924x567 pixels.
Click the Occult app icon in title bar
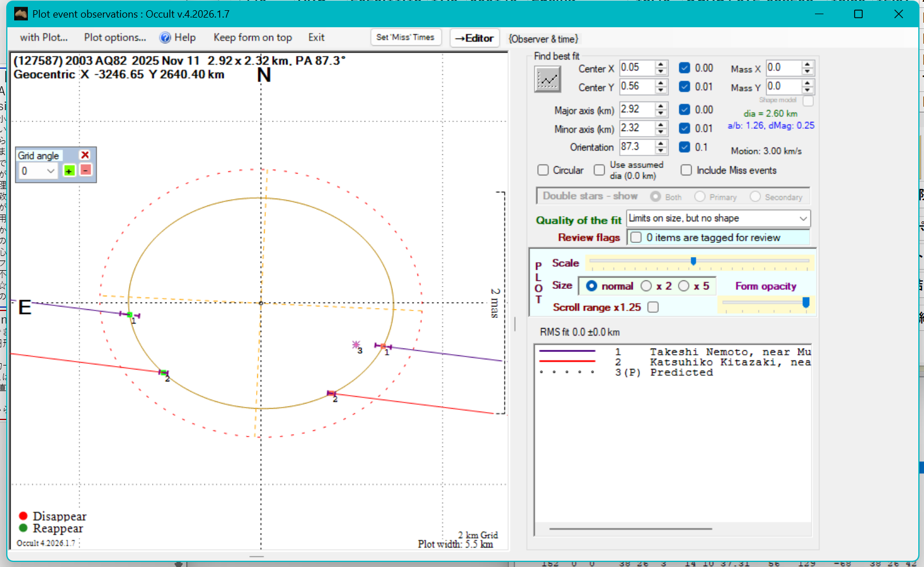(21, 14)
